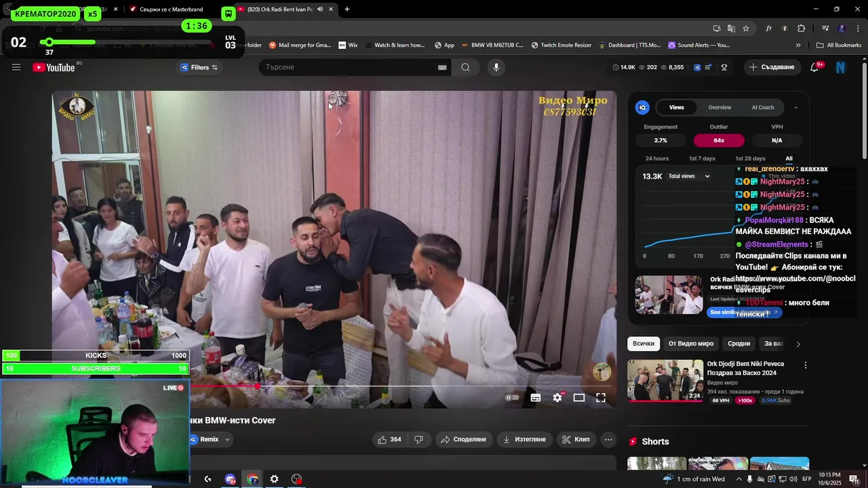868x488 pixels.
Task: Click the vidIQ logo in the side panel
Action: point(642,107)
